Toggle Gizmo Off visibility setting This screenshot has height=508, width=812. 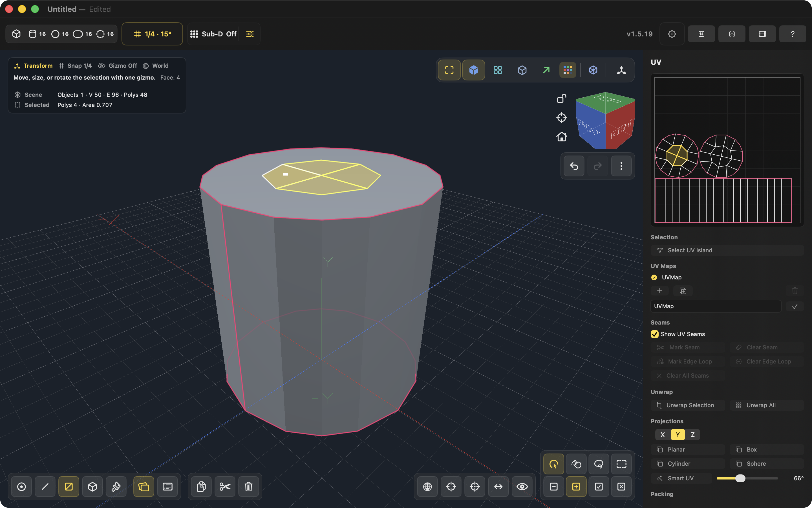pyautogui.click(x=118, y=66)
